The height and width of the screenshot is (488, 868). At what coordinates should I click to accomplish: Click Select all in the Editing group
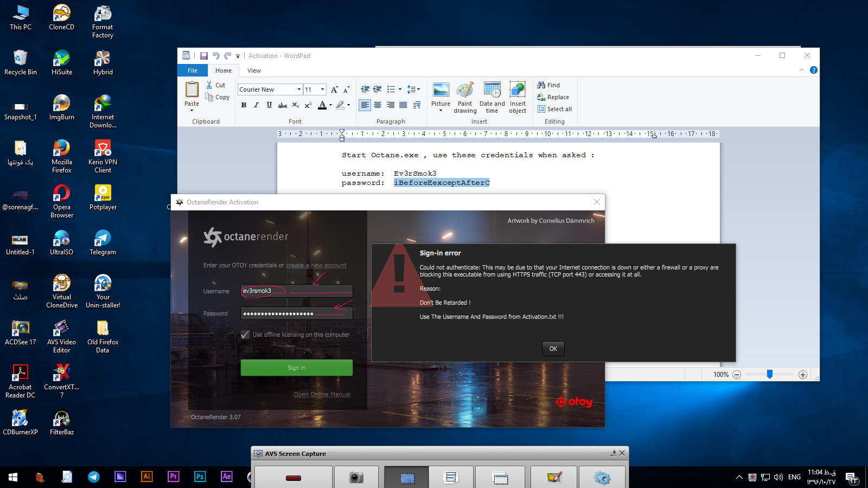pos(554,109)
